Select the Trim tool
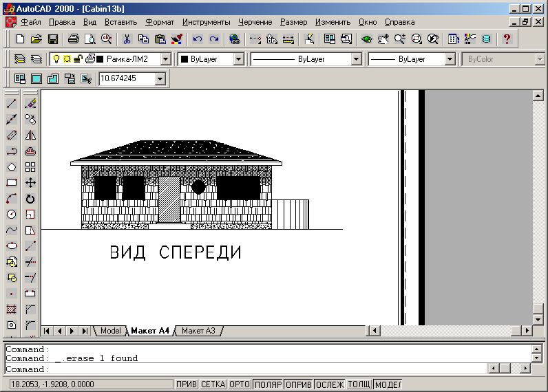The image size is (548, 392). tap(30, 262)
